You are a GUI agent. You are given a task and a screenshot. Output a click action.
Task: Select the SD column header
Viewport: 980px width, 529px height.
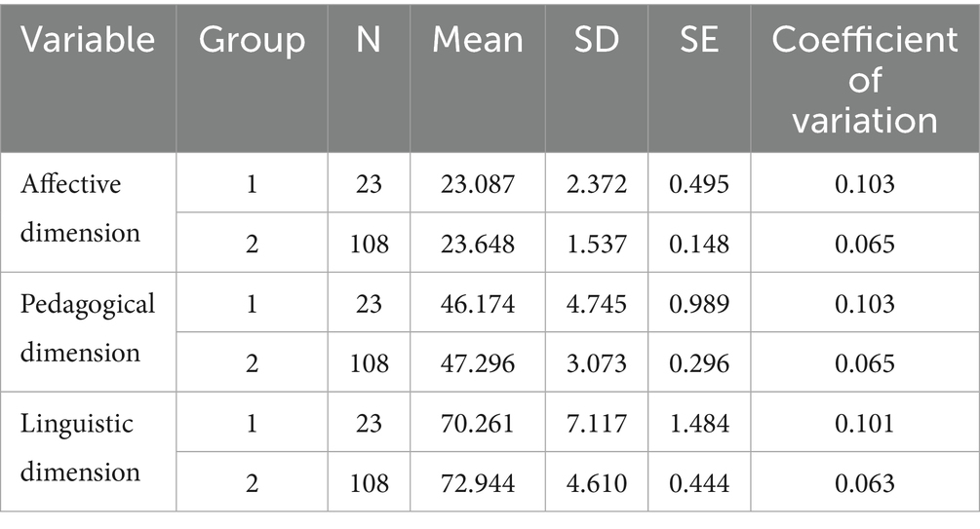pos(594,40)
